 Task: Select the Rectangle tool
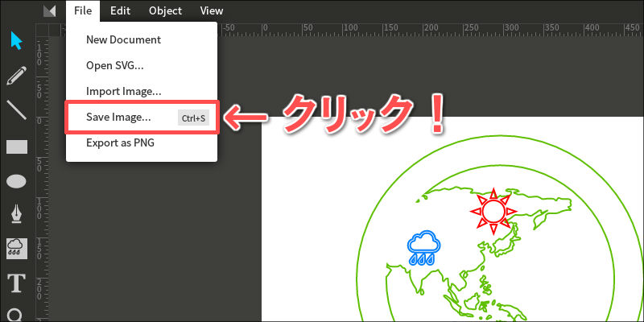tap(17, 147)
